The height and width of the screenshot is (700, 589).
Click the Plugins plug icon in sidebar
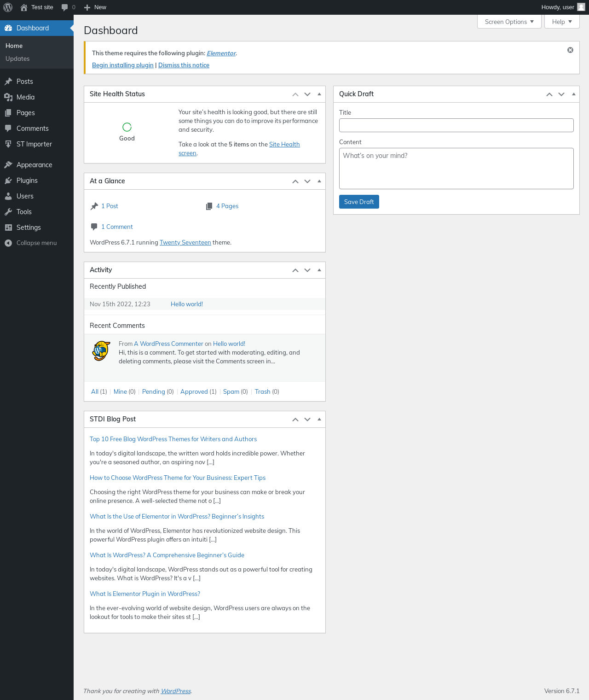8,181
